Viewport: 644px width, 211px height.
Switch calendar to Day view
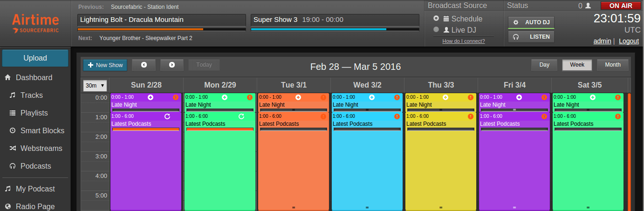545,65
